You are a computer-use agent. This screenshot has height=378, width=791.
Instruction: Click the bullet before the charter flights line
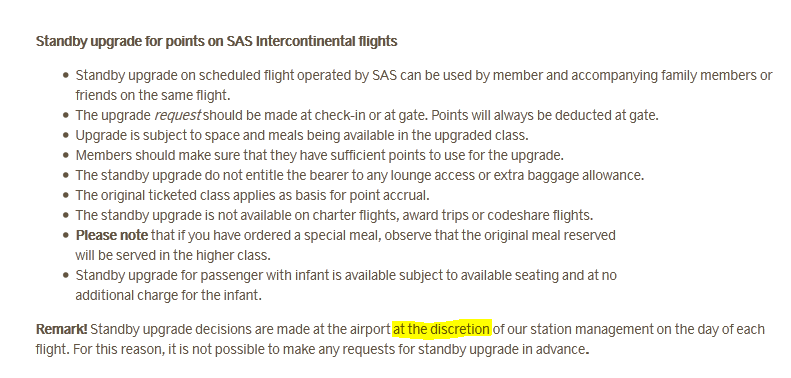tap(66, 215)
